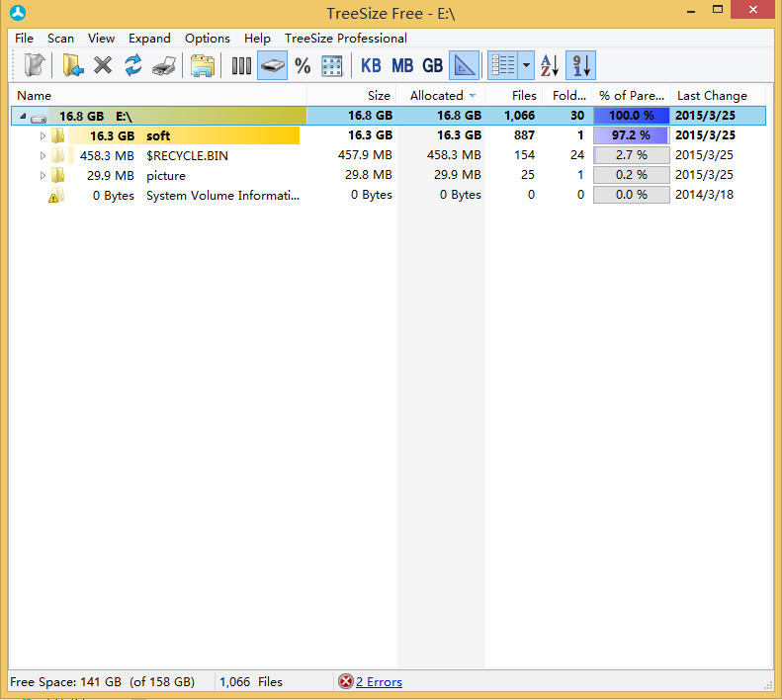Click the Last Change column header

(718, 95)
